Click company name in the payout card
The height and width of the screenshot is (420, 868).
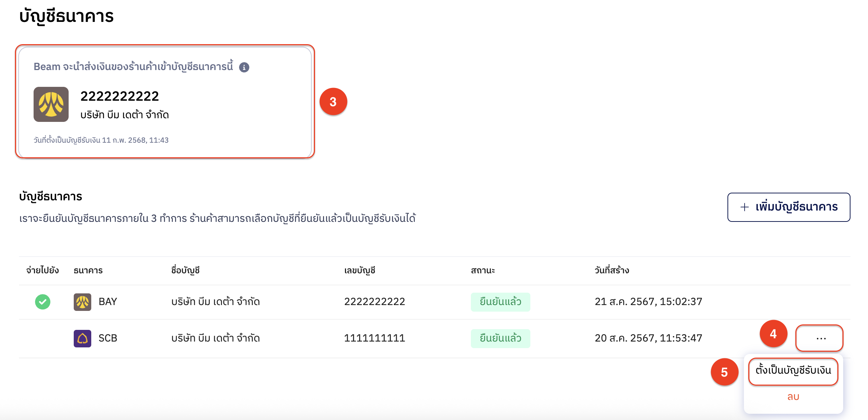point(124,115)
